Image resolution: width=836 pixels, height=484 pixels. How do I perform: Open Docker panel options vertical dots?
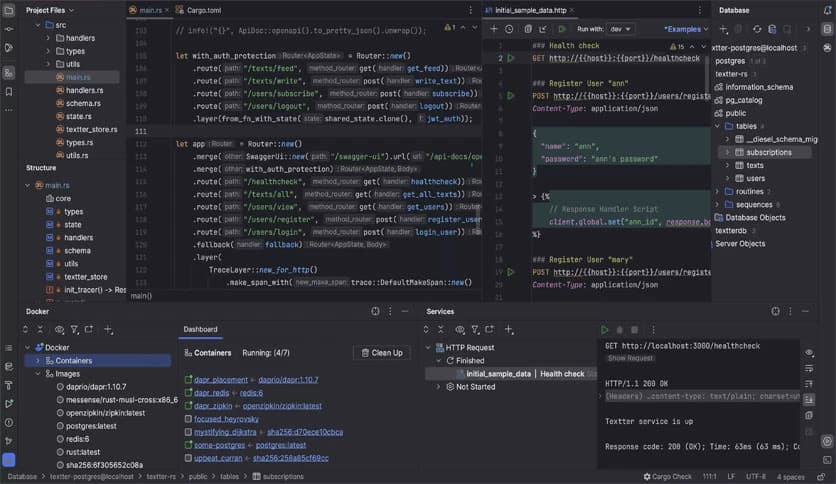(390, 311)
